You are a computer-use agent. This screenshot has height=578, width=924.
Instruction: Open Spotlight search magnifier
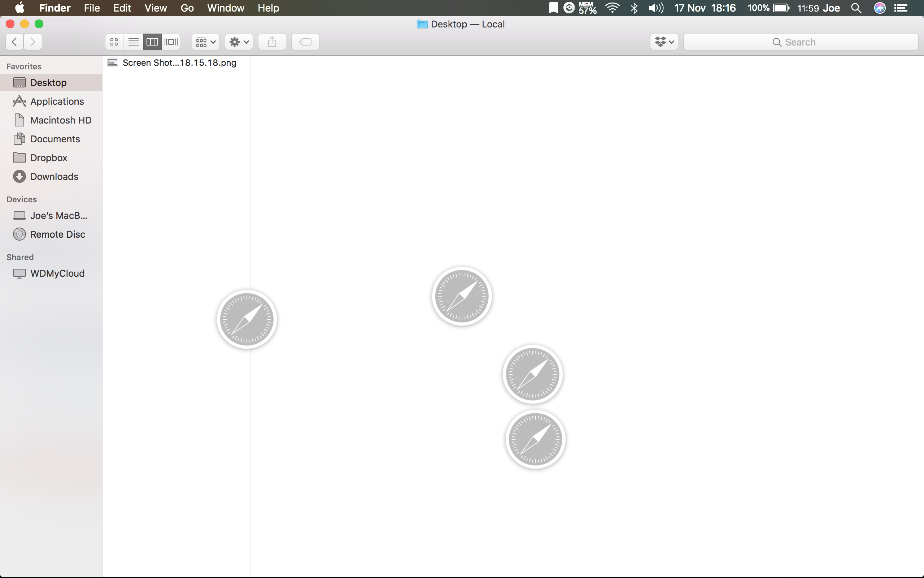[857, 8]
